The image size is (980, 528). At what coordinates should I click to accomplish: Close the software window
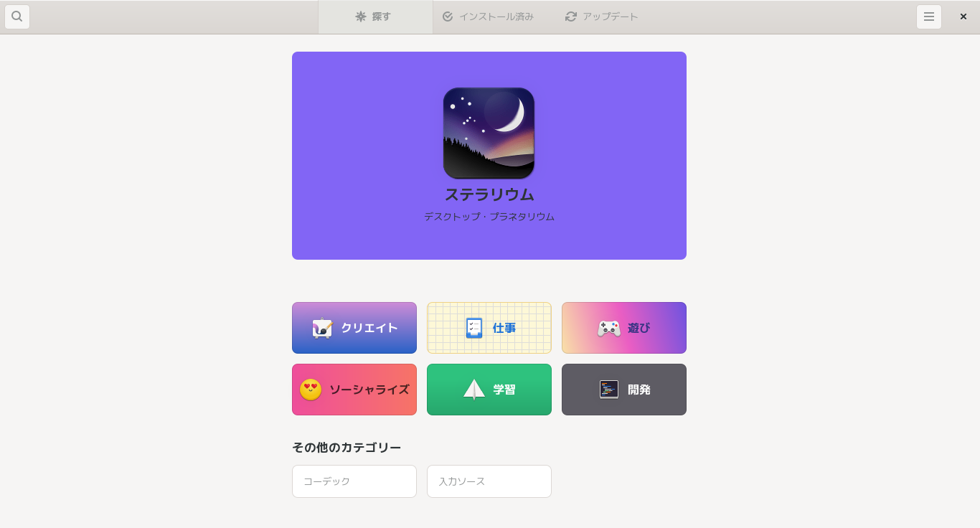coord(963,16)
